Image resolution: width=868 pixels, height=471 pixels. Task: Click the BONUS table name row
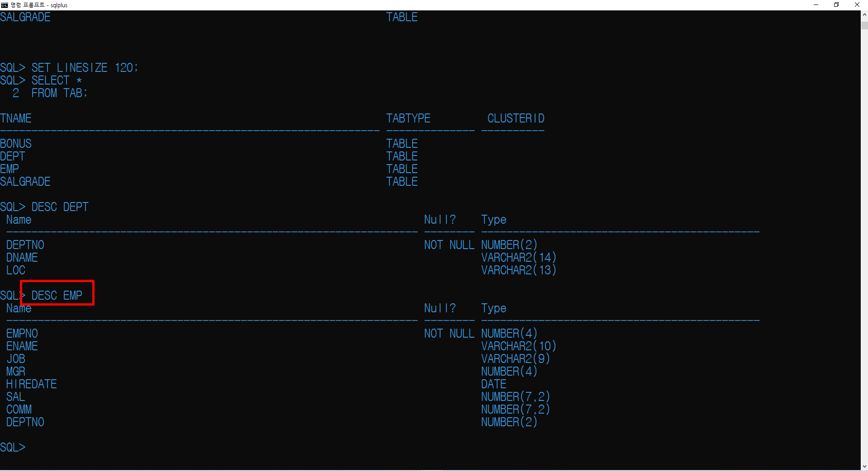(16, 144)
